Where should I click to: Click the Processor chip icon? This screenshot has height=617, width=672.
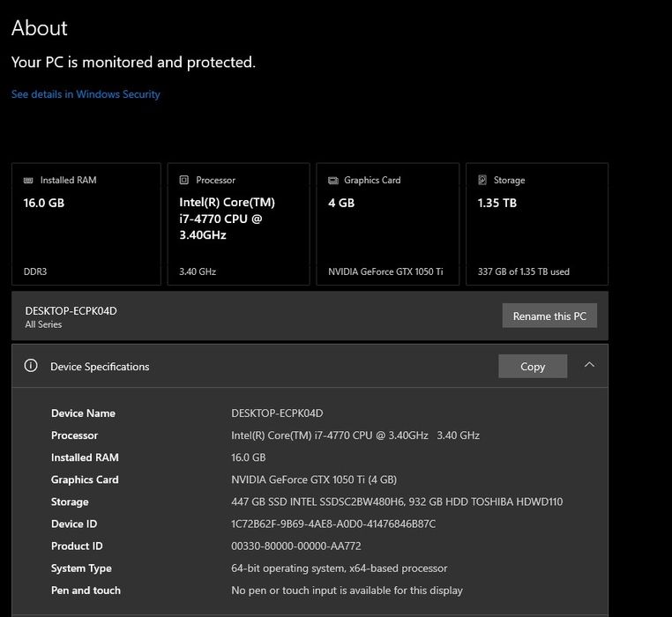click(183, 180)
